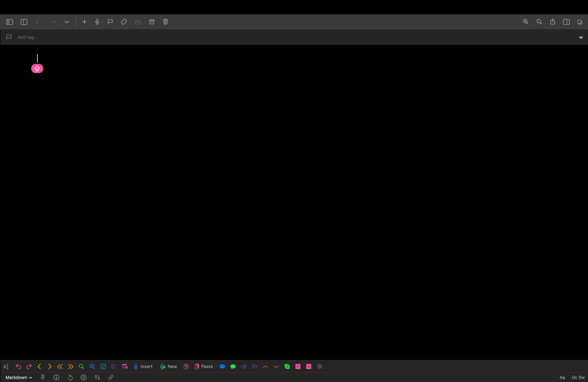Open the share menu icon
The height and width of the screenshot is (382, 588).
pyautogui.click(x=553, y=21)
